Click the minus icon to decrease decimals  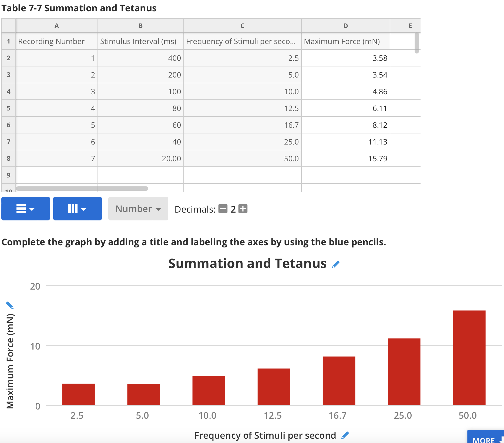coord(222,209)
